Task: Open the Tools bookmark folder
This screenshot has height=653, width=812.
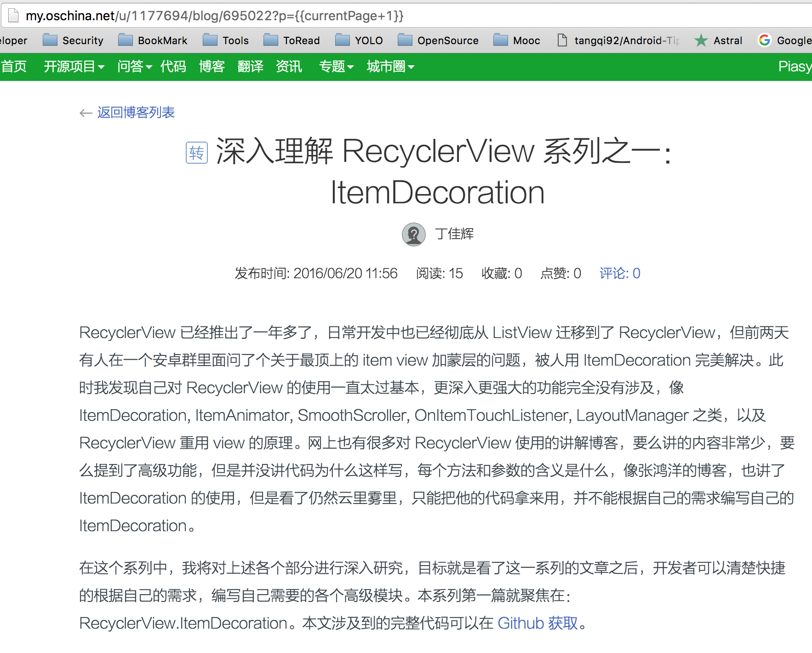Action: click(226, 40)
